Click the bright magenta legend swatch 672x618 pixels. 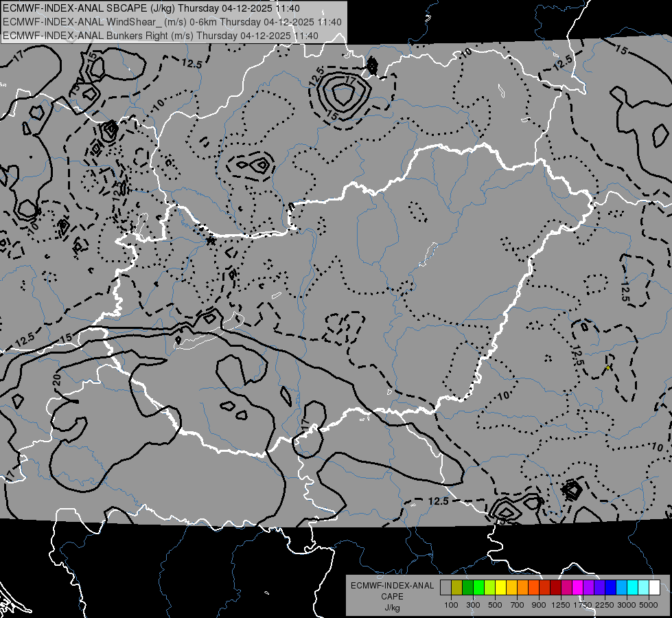578,587
